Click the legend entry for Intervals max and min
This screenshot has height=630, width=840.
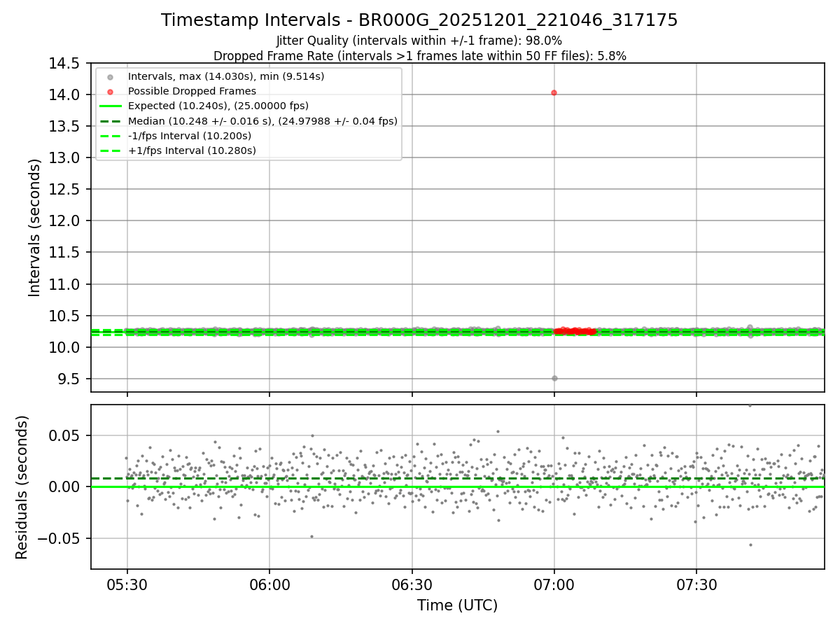pyautogui.click(x=226, y=76)
